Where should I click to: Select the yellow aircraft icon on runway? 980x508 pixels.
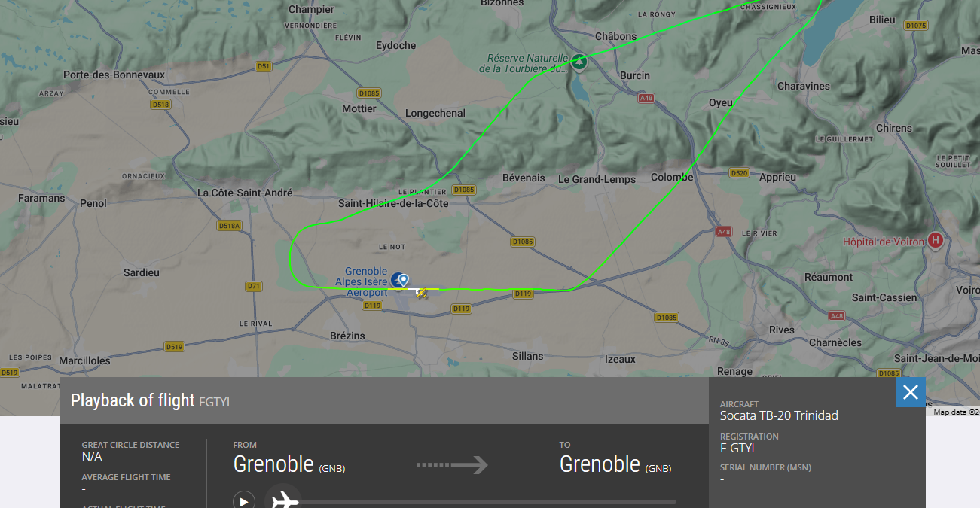[x=422, y=293]
